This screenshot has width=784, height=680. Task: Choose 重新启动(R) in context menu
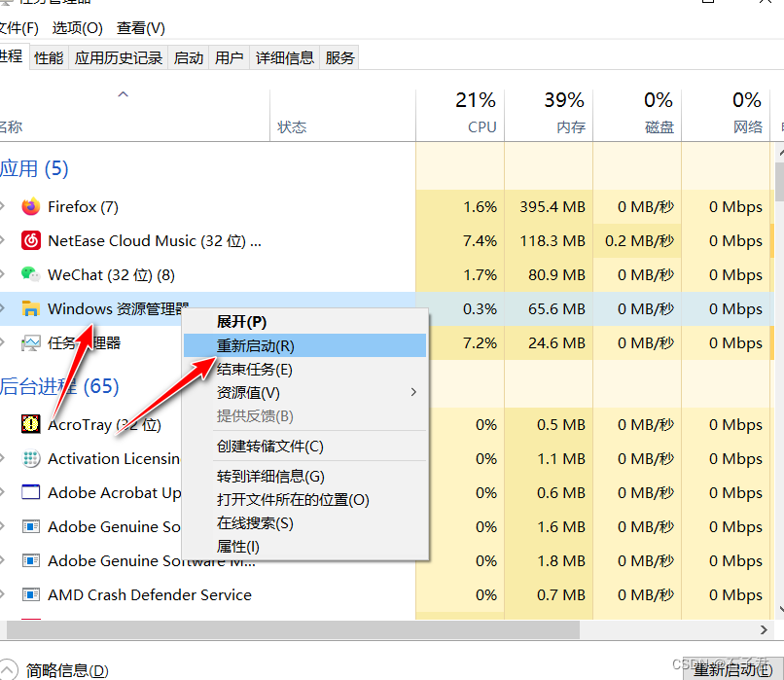[x=305, y=346]
